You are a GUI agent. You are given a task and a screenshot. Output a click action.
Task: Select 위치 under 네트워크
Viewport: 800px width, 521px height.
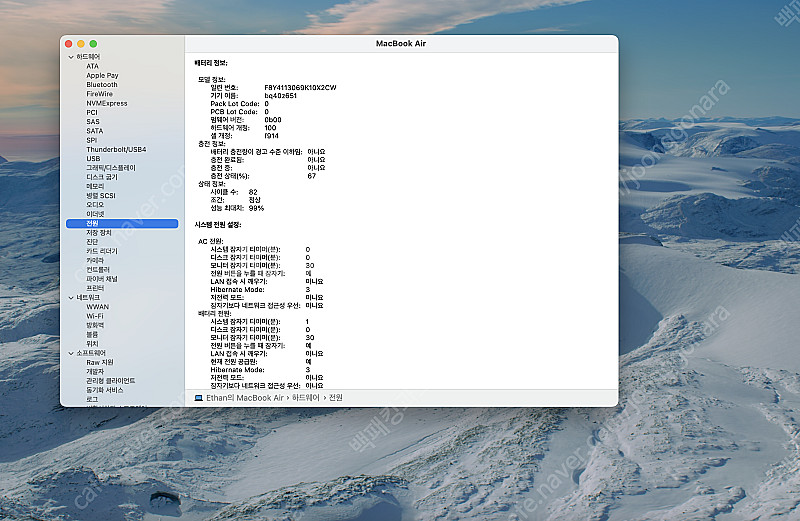(x=92, y=344)
